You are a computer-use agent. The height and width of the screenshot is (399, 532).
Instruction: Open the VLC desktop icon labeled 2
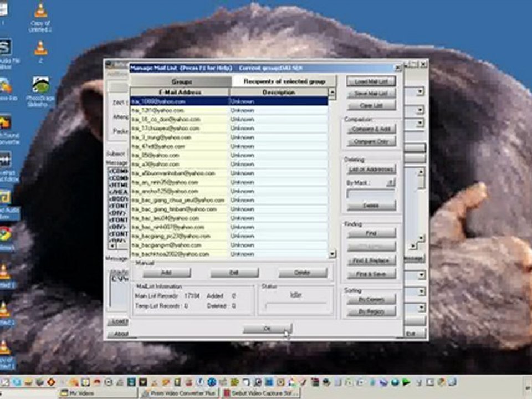point(40,52)
